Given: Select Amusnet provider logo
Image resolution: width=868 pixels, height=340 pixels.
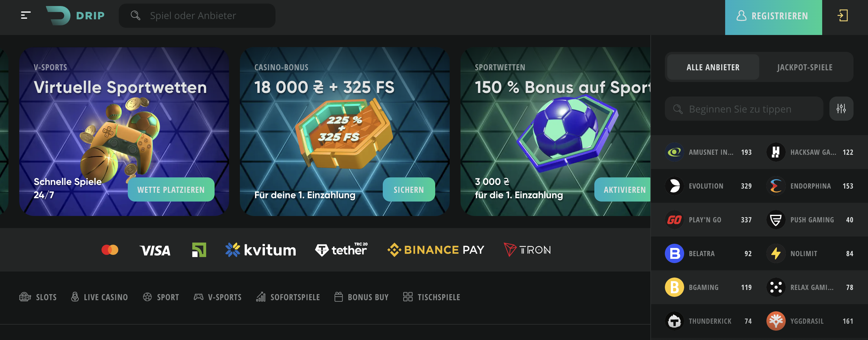Looking at the screenshot, I should (674, 152).
